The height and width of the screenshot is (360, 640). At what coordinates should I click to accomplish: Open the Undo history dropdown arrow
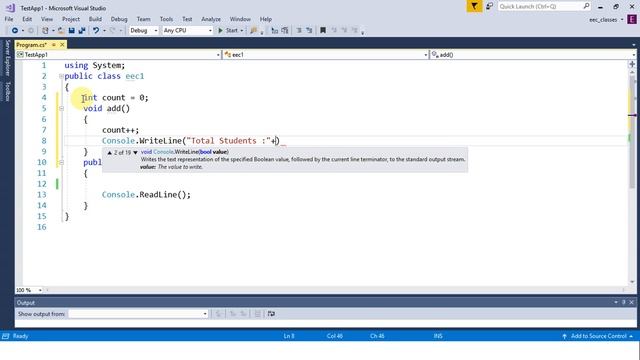[x=104, y=31]
